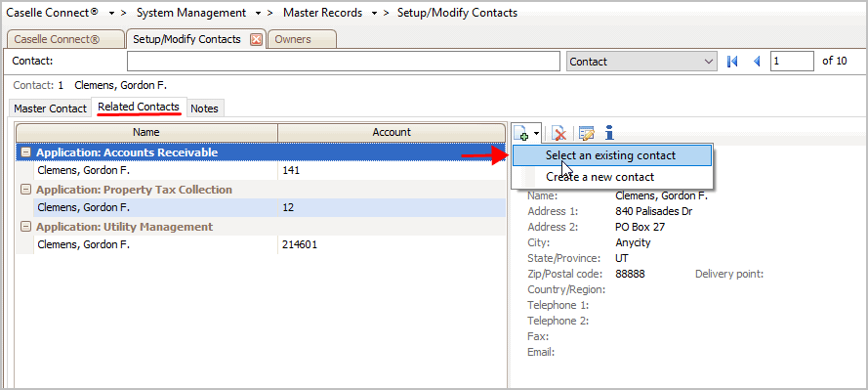Click the account value 141
The height and width of the screenshot is (390, 868).
pos(291,171)
